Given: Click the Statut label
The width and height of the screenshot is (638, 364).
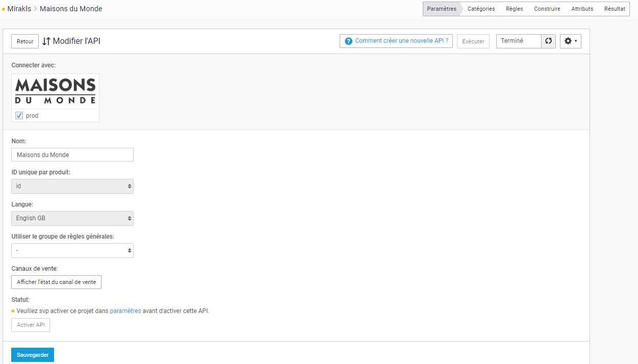Looking at the screenshot, I should tap(20, 300).
